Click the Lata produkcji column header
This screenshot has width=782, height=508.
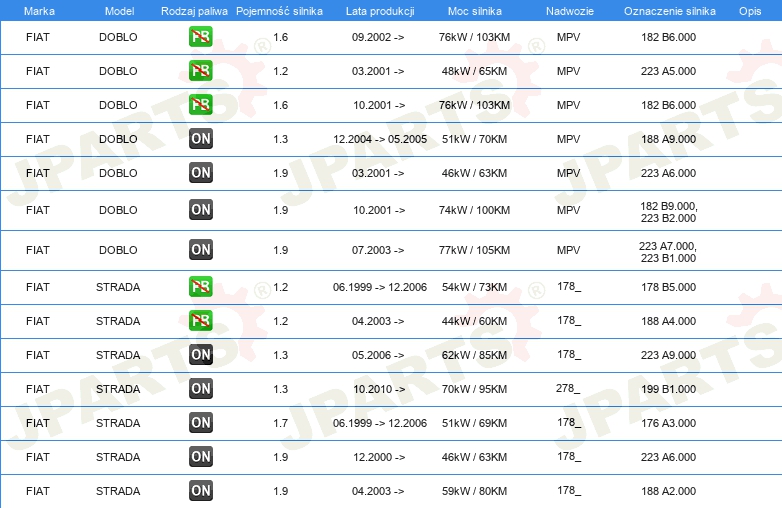tap(380, 11)
